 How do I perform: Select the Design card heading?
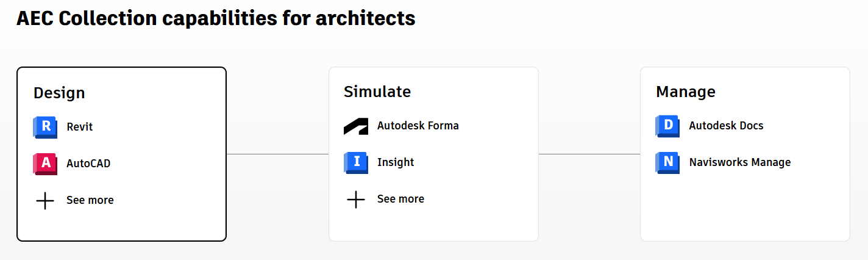click(59, 93)
